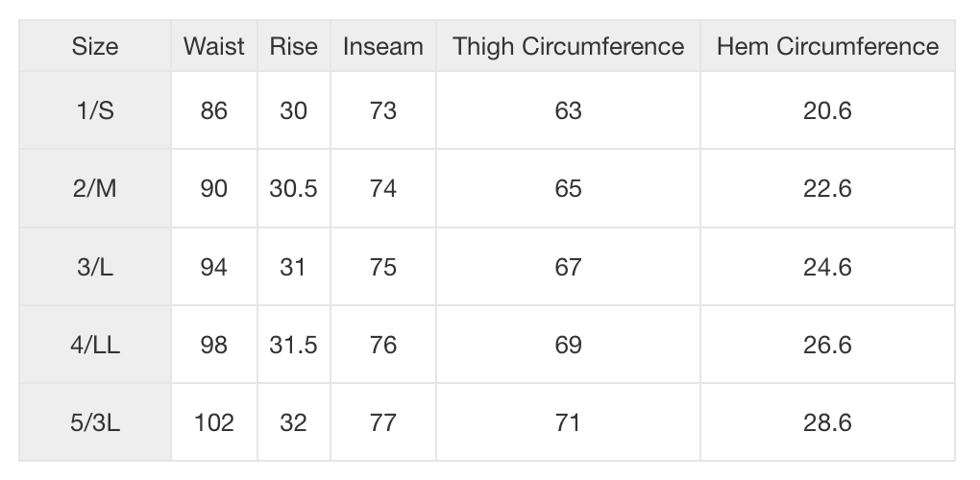The height and width of the screenshot is (480, 980).
Task: Click thigh circumference value 65
Action: point(568,189)
